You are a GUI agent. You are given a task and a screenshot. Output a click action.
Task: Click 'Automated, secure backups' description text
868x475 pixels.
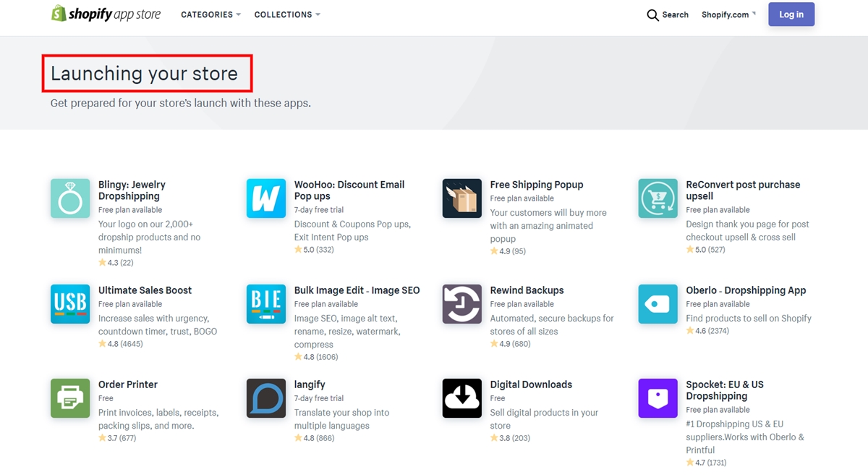(x=552, y=325)
